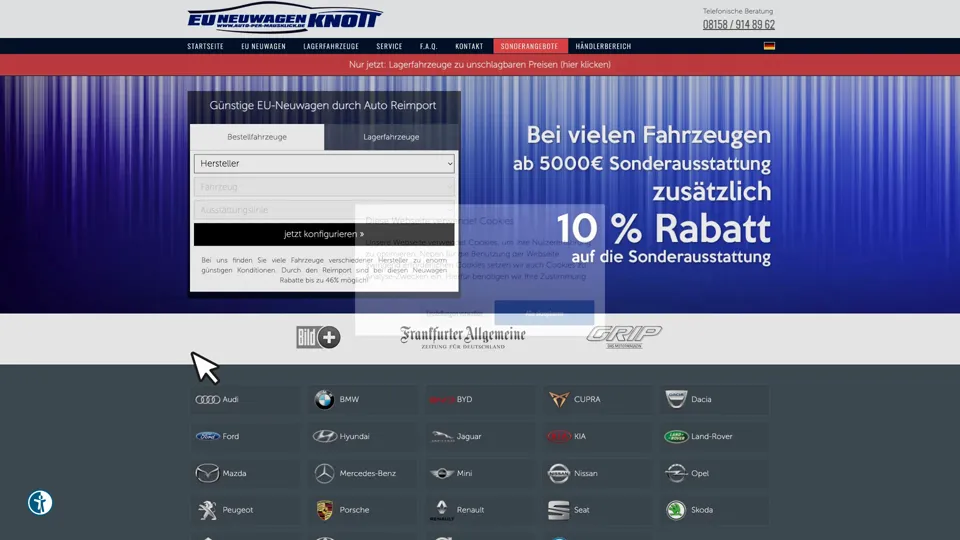This screenshot has width=960, height=540.
Task: Click the Dacia brand name
Action: click(701, 400)
